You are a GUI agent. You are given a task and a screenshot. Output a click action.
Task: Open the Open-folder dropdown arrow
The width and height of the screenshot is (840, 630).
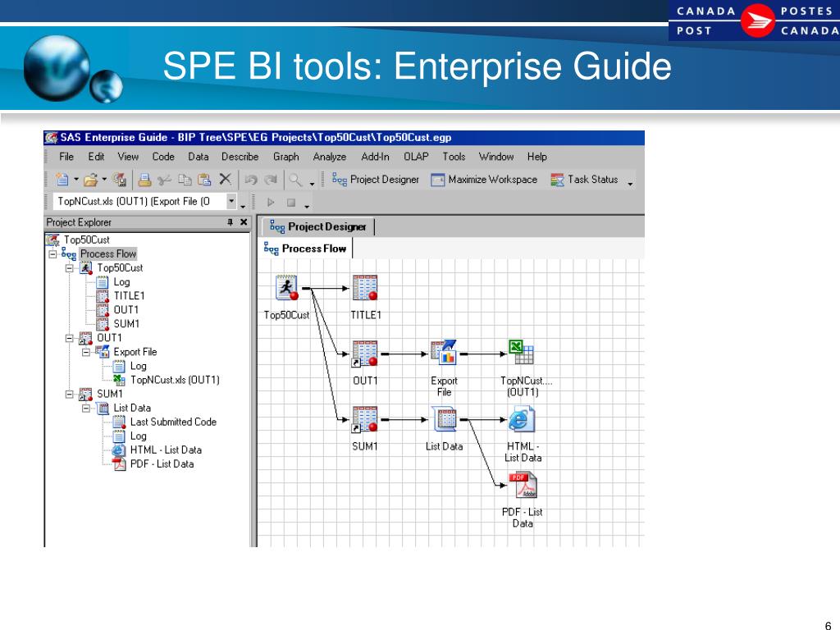click(x=104, y=180)
